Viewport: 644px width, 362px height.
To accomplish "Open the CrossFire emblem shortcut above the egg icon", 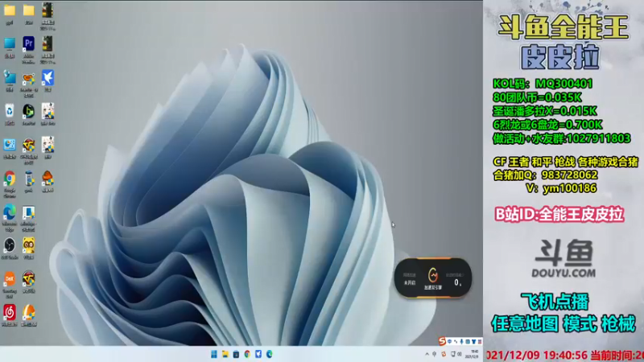I will (28, 279).
